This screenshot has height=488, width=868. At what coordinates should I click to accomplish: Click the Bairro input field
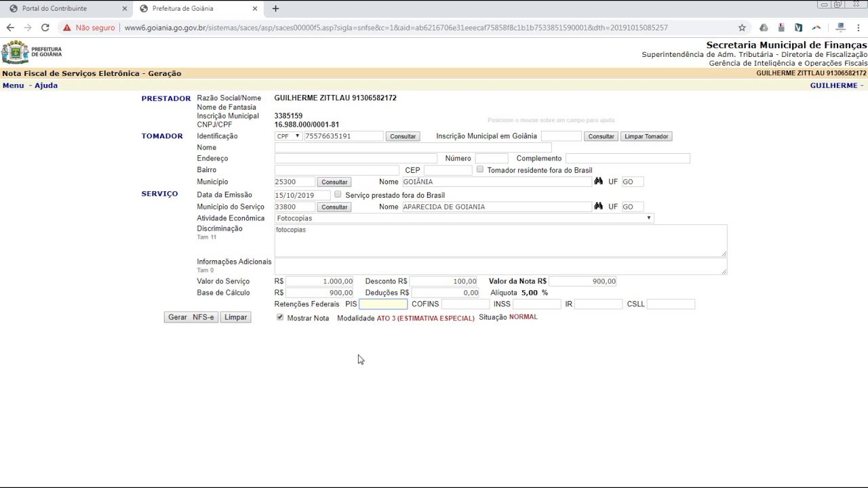coord(337,170)
